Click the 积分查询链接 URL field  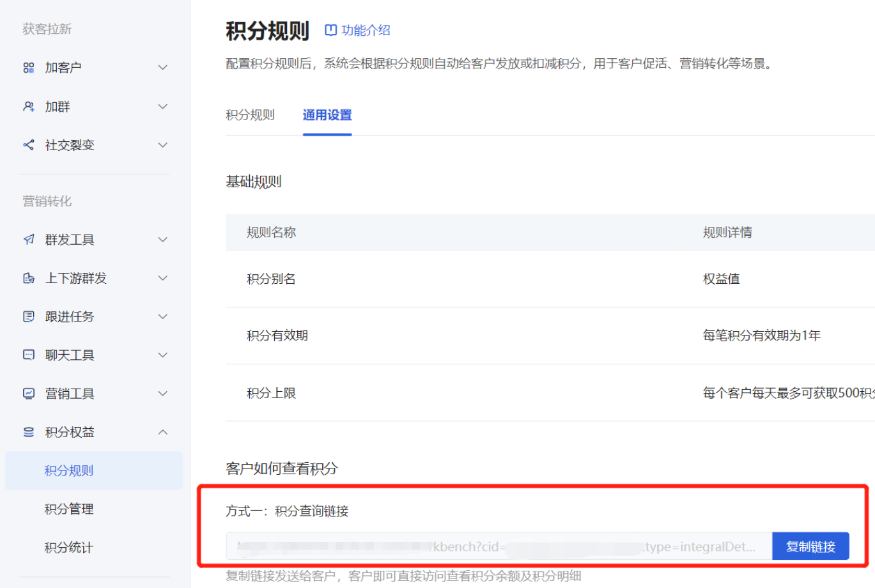coord(499,546)
